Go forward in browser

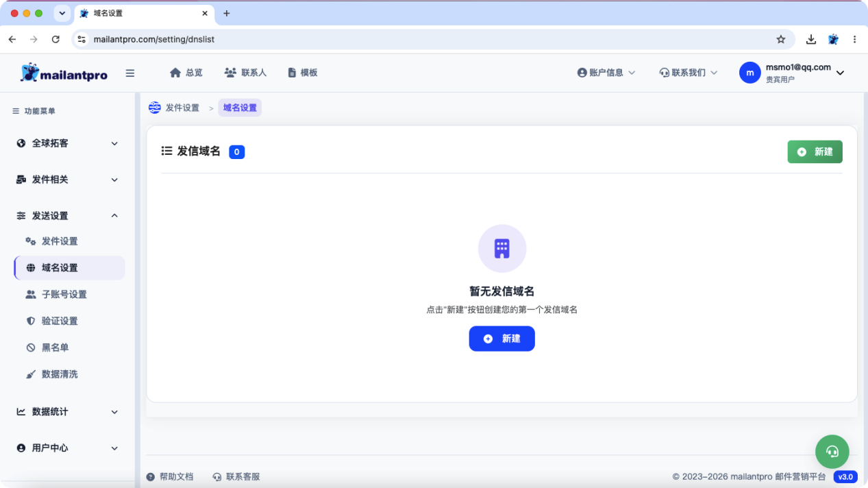click(34, 40)
